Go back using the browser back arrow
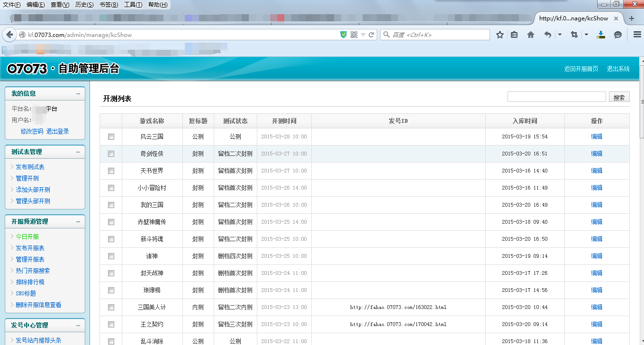This screenshot has width=644, height=345. point(9,35)
